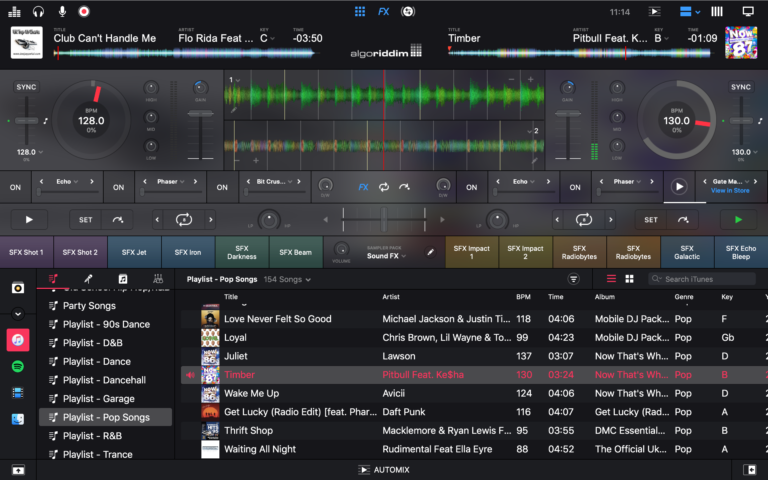Toggle SYNC on the left deck
The image size is (768, 480).
pos(26,87)
